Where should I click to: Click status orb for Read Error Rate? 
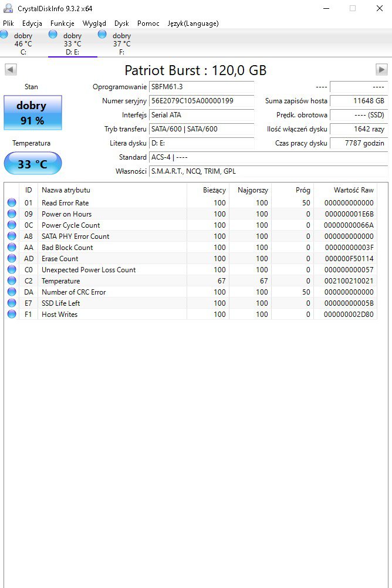coord(12,202)
